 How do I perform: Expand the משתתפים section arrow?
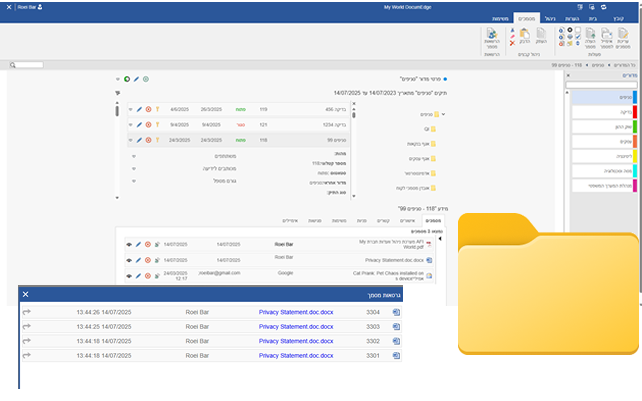pos(135,156)
